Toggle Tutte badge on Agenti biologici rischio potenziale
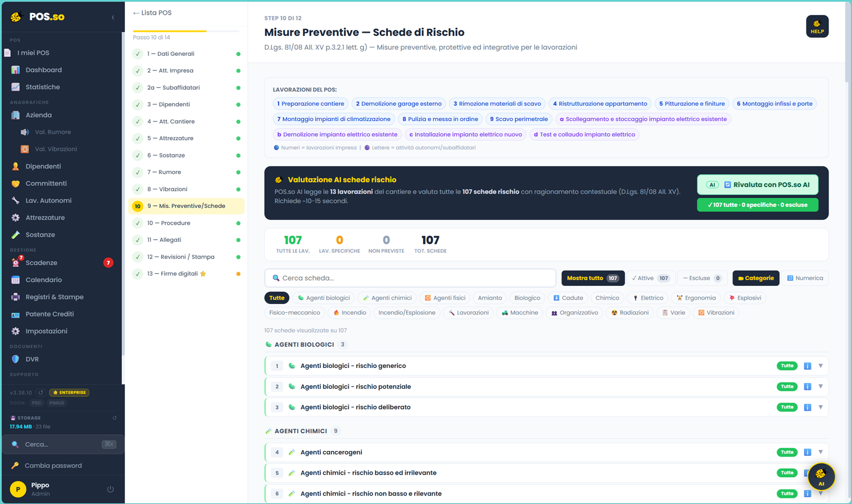The height and width of the screenshot is (504, 852). pyautogui.click(x=787, y=386)
